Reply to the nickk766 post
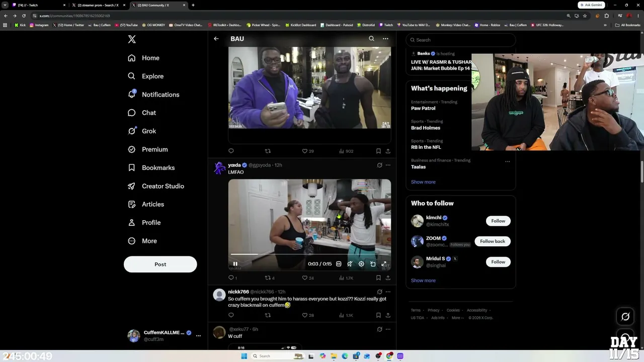Viewport: 644px width, 362px height. [x=231, y=315]
